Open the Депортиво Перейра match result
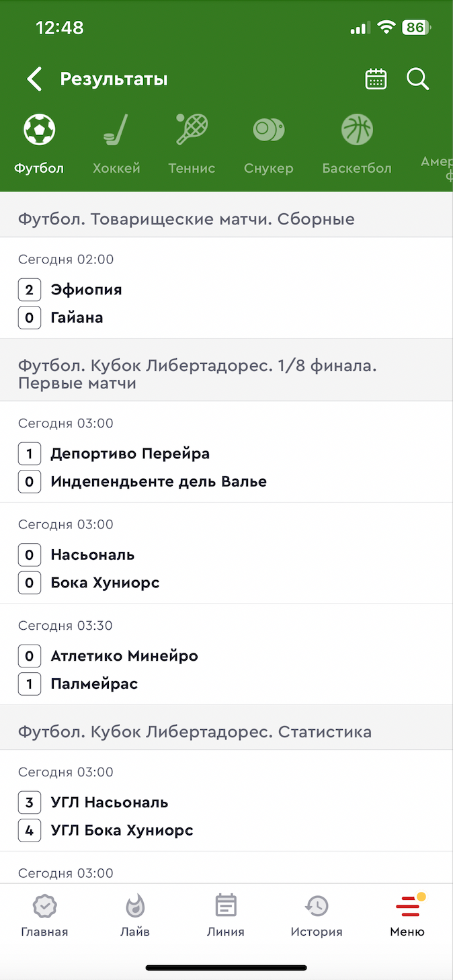The image size is (453, 980). (226, 454)
